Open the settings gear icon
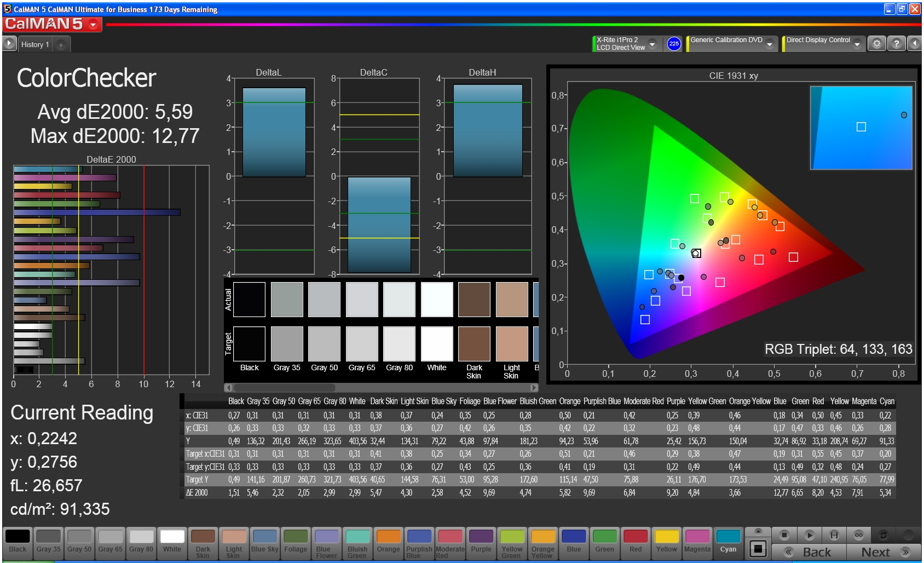The height and width of the screenshot is (563, 924). click(x=876, y=44)
